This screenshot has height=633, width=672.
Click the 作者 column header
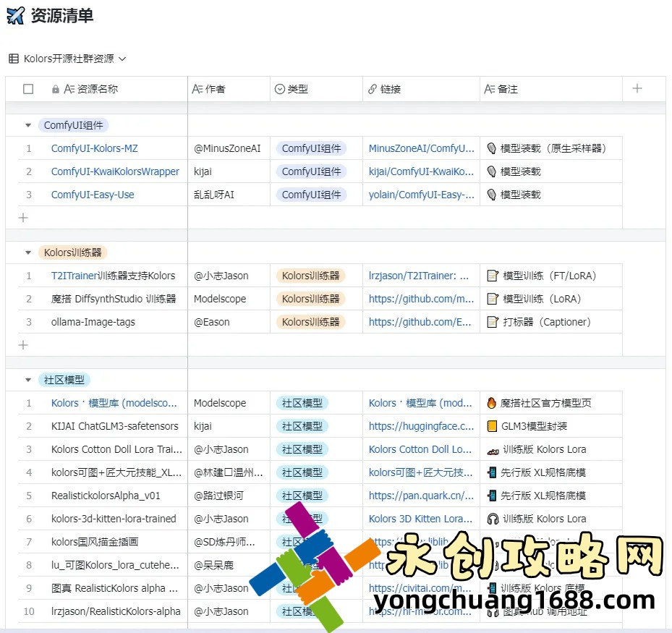point(229,89)
